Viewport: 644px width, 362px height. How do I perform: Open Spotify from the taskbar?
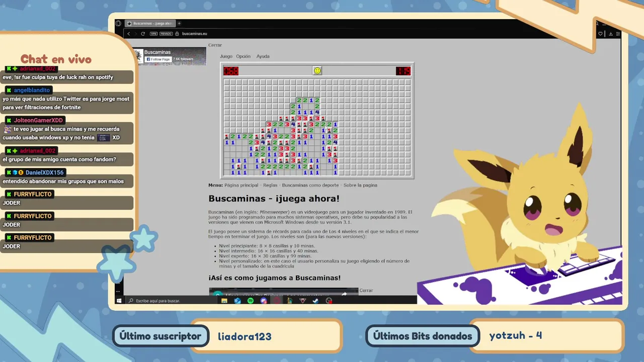tap(251, 301)
